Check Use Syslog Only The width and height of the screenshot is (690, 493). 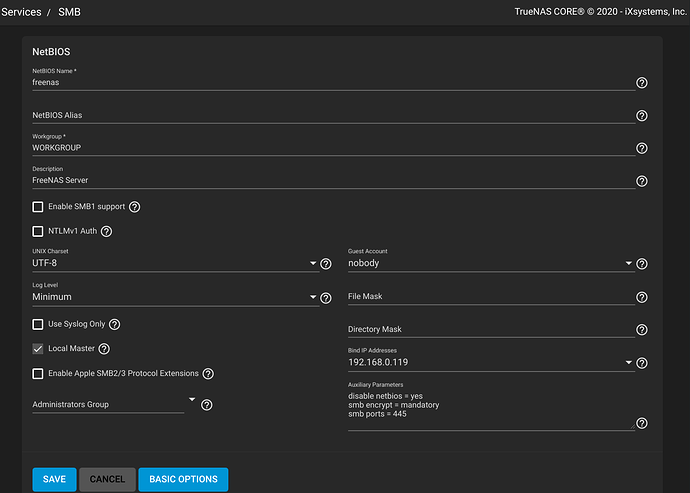tap(38, 324)
